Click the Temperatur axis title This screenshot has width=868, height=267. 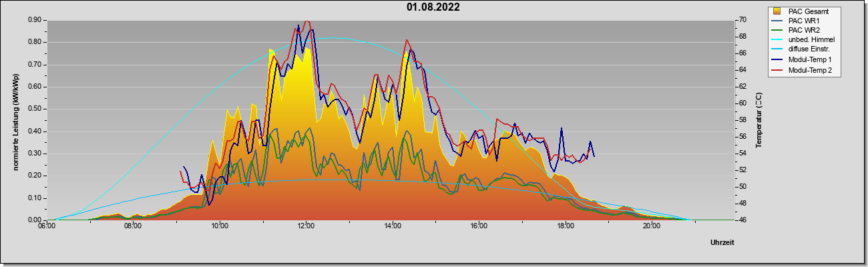coord(758,121)
